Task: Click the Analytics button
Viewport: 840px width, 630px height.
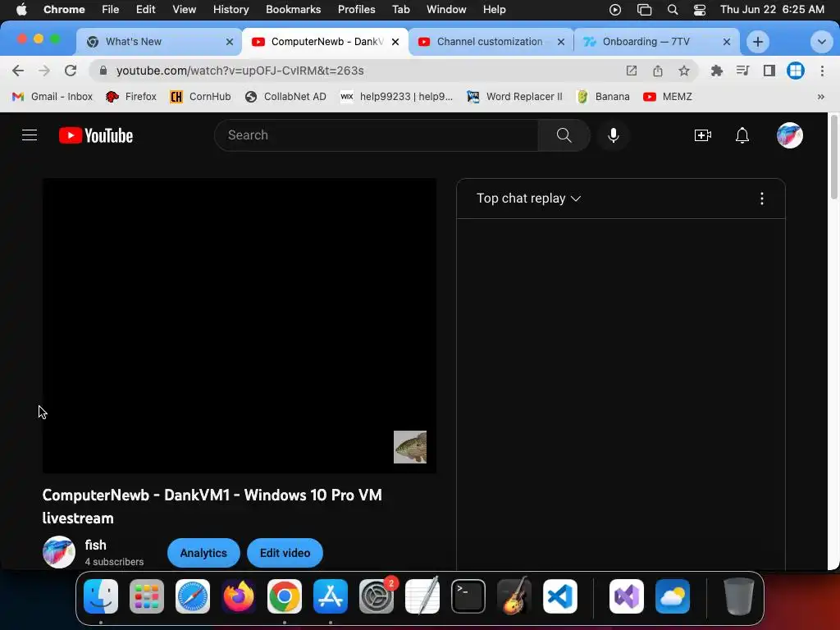Action: (203, 553)
